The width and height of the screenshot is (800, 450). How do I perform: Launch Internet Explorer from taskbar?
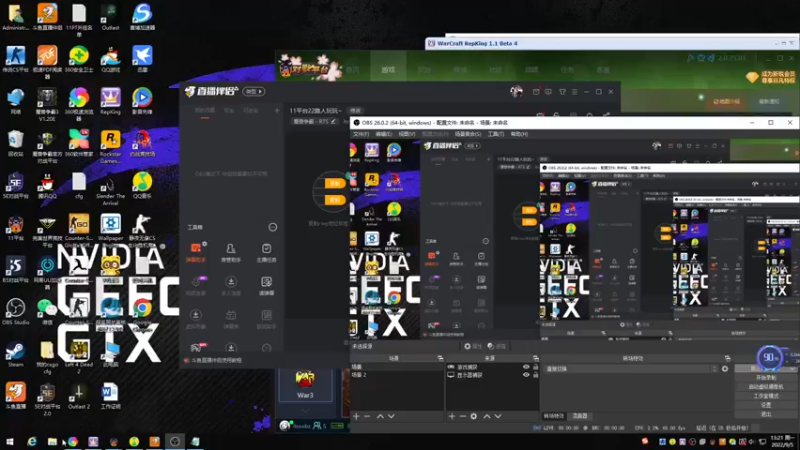(x=32, y=441)
